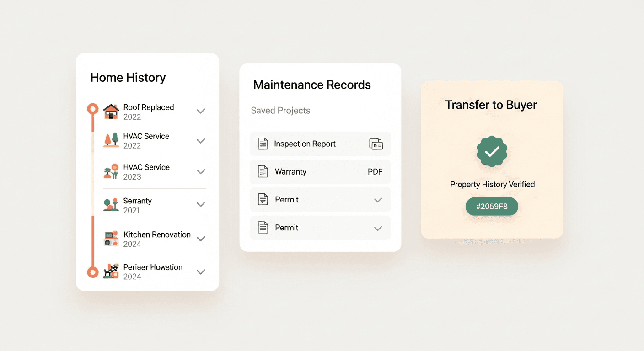Click the Property History Verified text
Viewport: 644px width, 351px height.
(x=492, y=185)
